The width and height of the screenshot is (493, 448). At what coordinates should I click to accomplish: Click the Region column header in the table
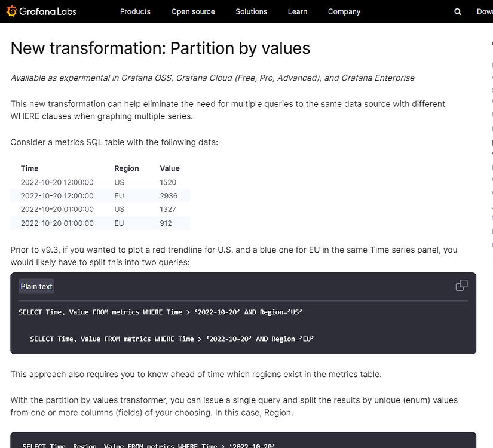point(127,168)
